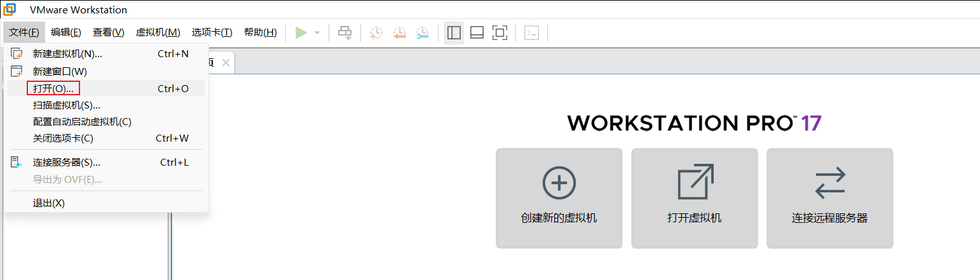This screenshot has width=980, height=280.
Task: Click the console view terminal icon
Action: coord(531,32)
